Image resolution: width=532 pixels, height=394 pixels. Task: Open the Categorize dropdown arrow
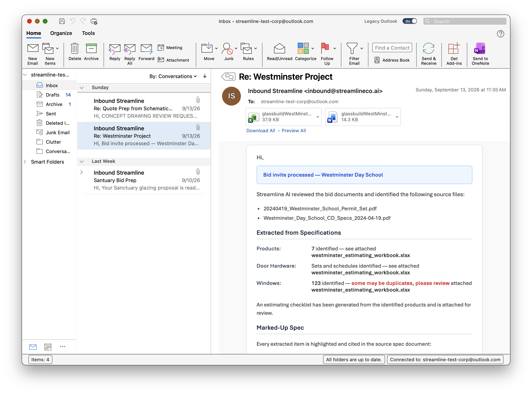(x=312, y=48)
